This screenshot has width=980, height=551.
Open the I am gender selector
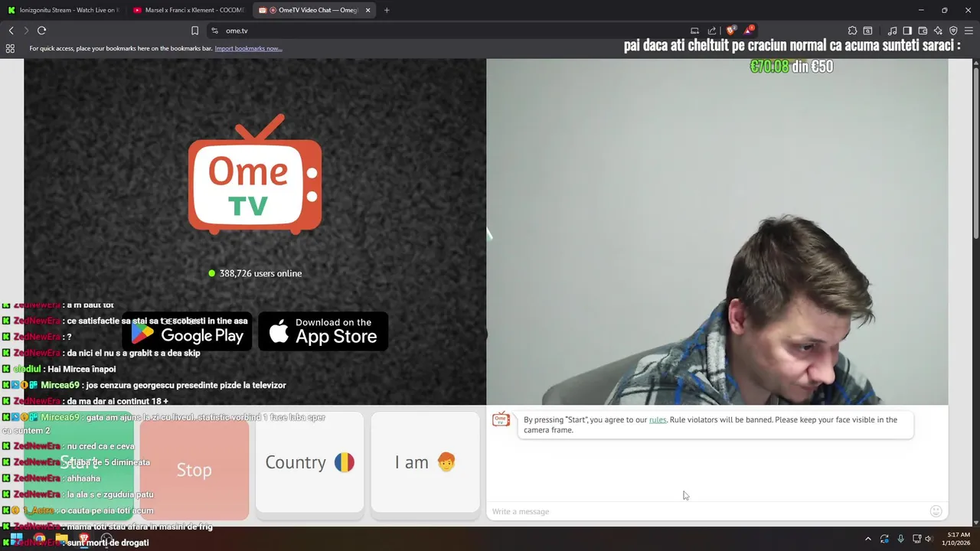click(425, 462)
